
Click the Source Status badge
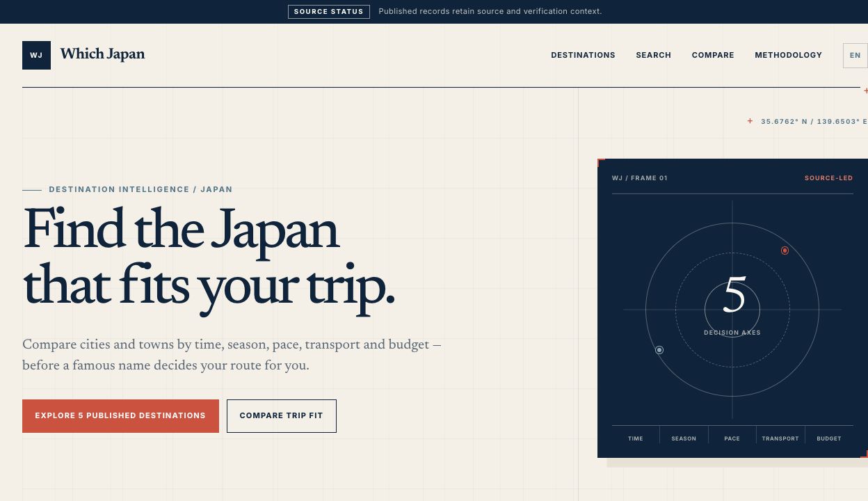tap(329, 12)
